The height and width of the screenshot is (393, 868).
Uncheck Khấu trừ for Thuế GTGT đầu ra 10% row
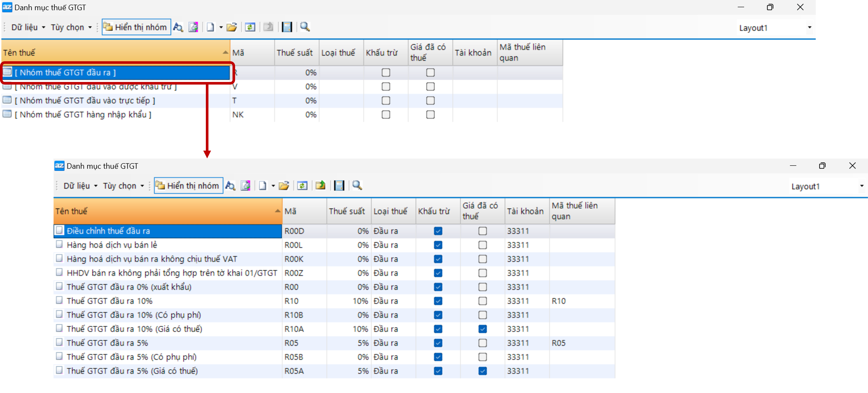pos(438,301)
